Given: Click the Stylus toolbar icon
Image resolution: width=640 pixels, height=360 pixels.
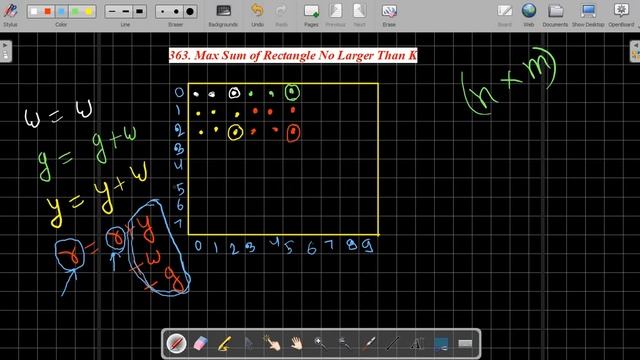Looking at the screenshot, I should [x=10, y=11].
